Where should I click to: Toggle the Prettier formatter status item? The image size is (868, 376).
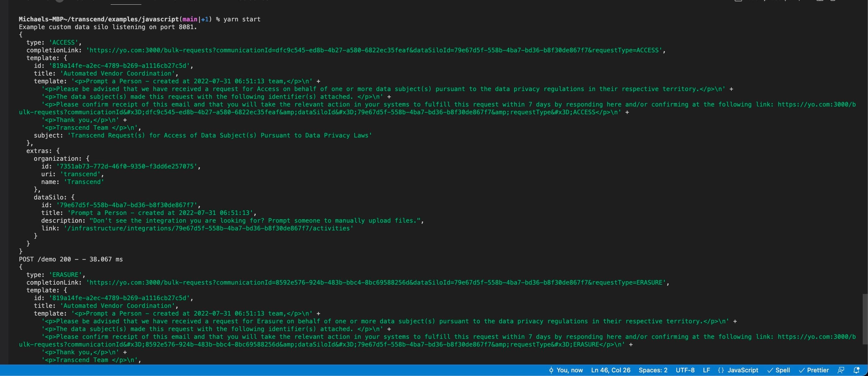(x=813, y=370)
